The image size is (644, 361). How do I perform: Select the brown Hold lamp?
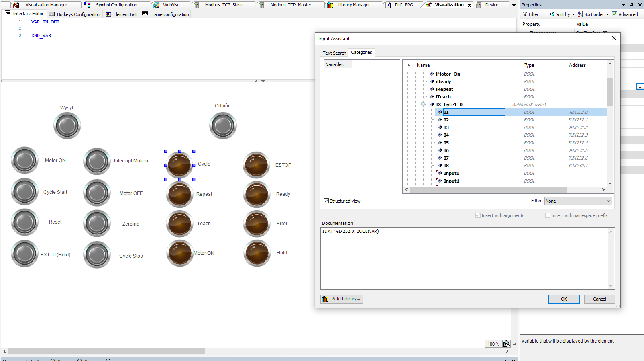point(257,253)
